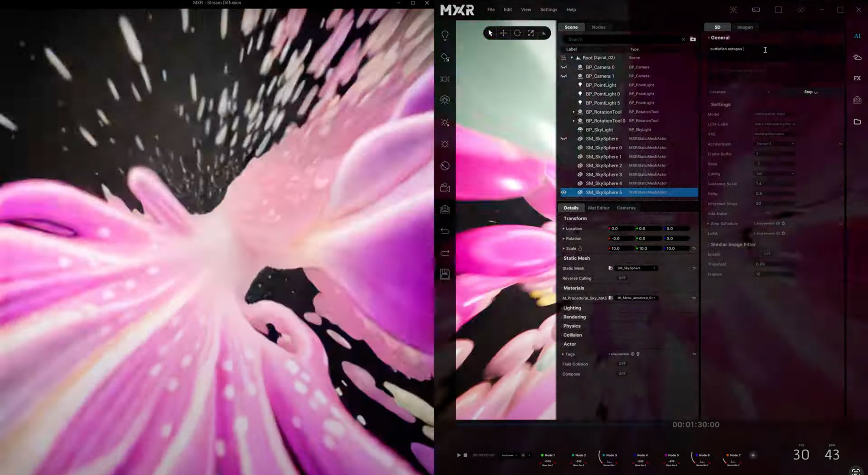The height and width of the screenshot is (475, 868).
Task: Reset Scale with revert arrow icon
Action: [x=694, y=249]
